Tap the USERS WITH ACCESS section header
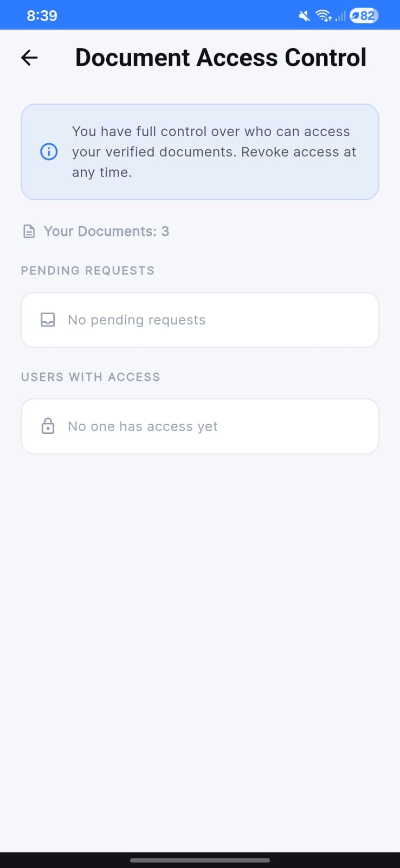This screenshot has width=400, height=868. point(91,377)
